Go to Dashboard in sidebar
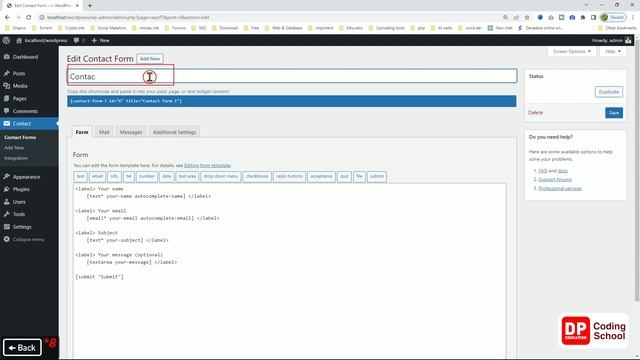Screen dimensions: 640x360 [x=25, y=57]
